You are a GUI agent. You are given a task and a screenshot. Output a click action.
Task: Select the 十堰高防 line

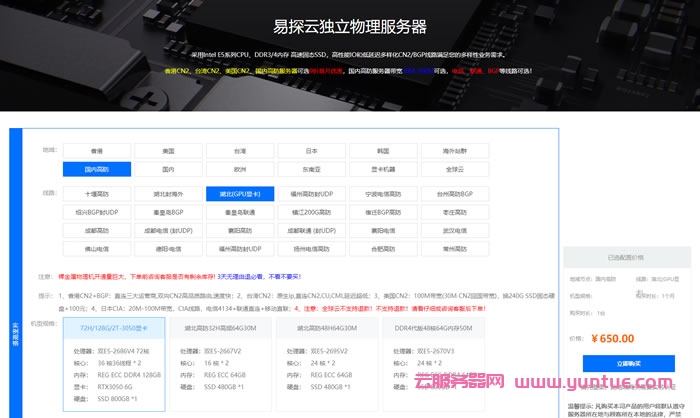97,194
